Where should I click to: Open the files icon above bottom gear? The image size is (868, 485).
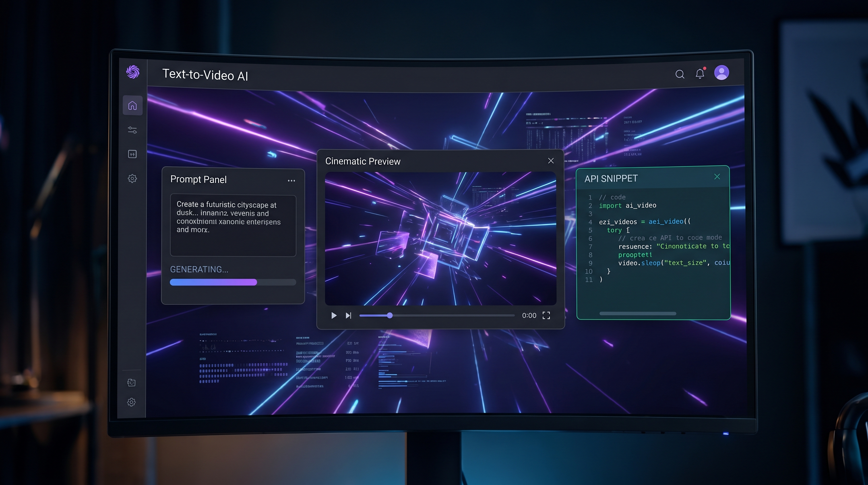pos(132,382)
